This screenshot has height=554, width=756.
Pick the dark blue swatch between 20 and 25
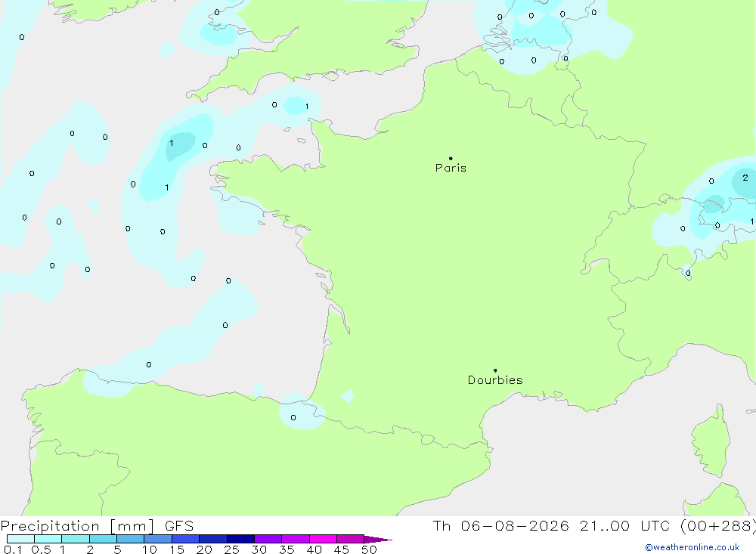(212, 539)
